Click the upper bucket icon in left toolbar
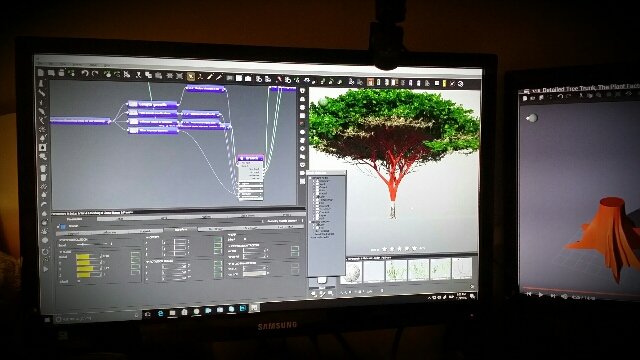640x360 pixels. point(43,168)
